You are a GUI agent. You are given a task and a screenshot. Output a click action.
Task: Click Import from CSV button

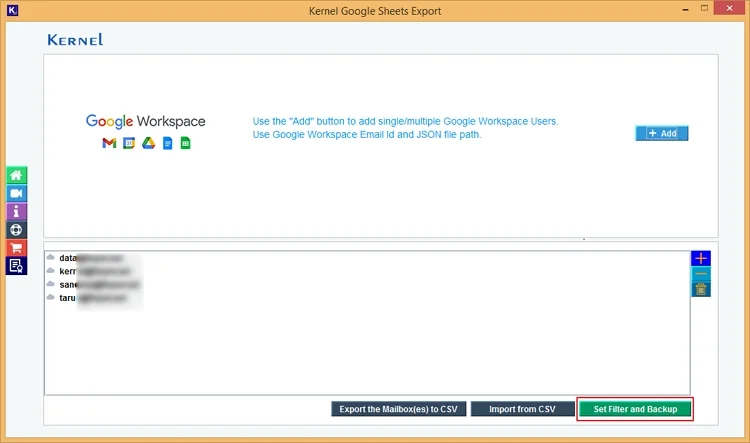[521, 409]
